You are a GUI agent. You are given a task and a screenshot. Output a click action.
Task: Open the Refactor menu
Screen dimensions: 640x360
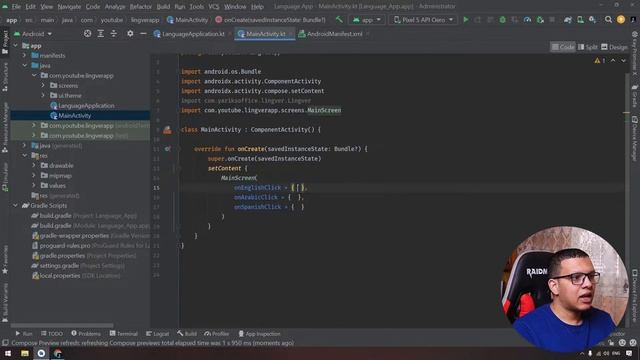140,7
